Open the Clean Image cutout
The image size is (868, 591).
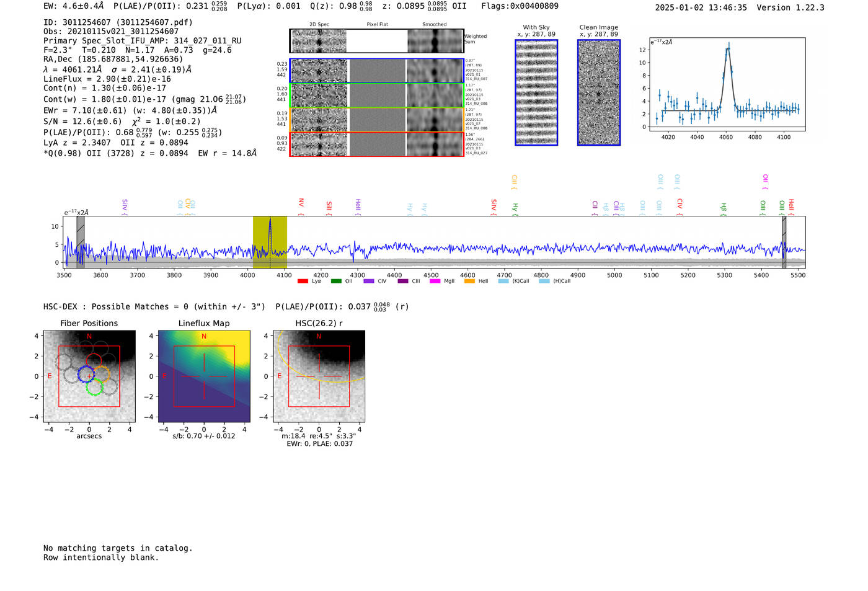599,92
